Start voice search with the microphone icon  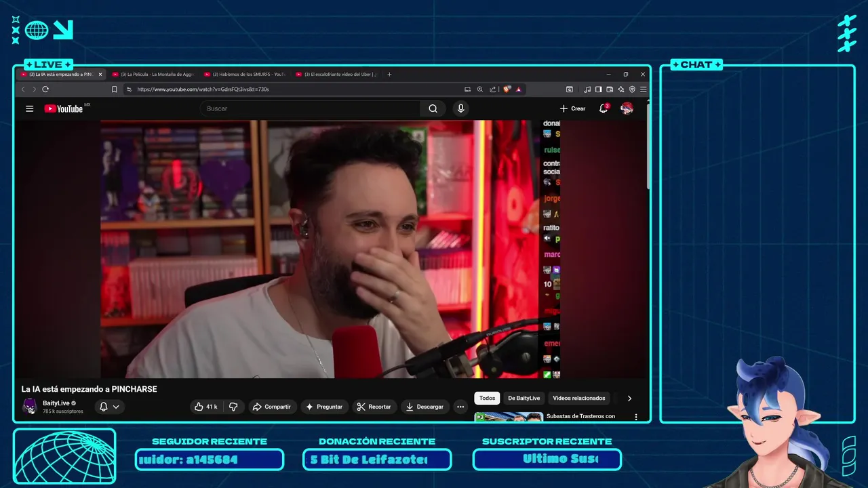[461, 108]
